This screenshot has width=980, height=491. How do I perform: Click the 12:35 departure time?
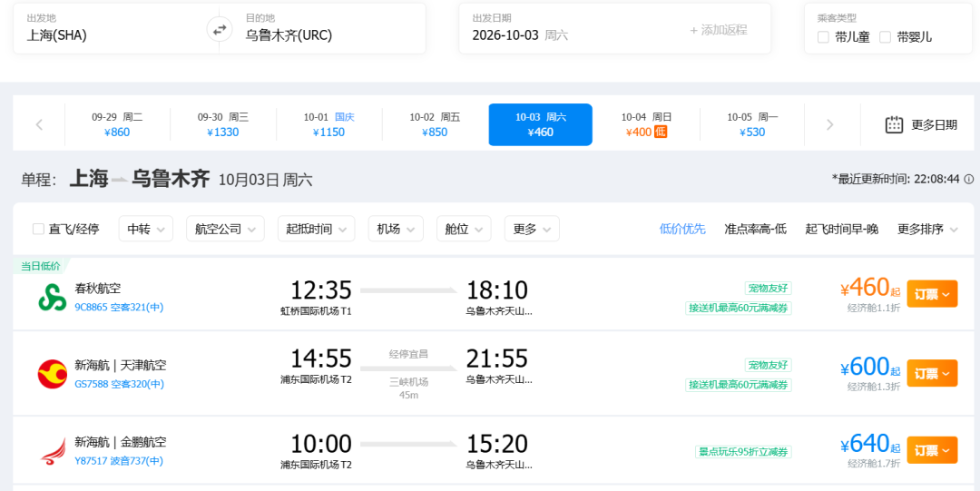pyautogui.click(x=320, y=290)
